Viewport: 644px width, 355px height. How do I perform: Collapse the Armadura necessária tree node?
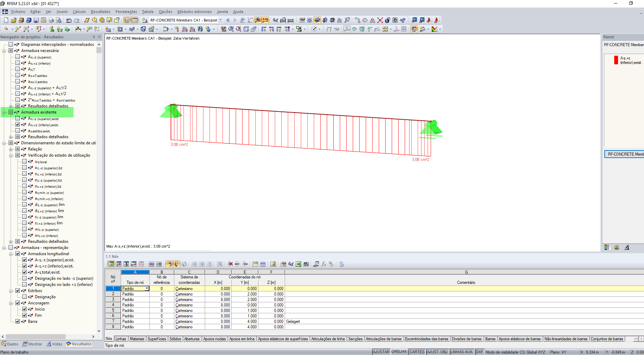click(4, 51)
